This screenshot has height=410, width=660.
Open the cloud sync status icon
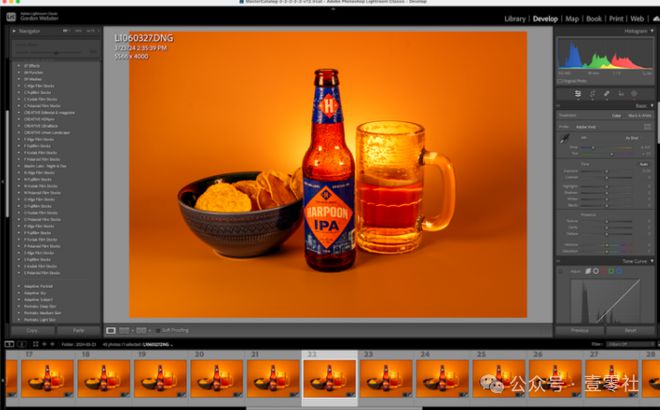point(656,19)
